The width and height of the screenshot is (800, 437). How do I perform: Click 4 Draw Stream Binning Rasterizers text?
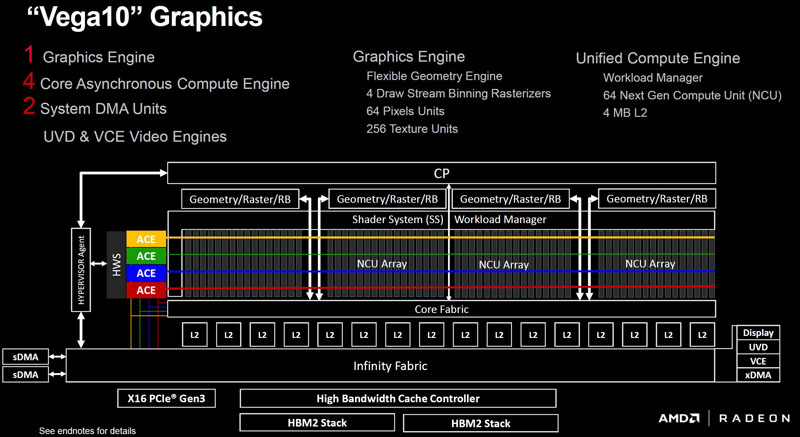[x=458, y=94]
